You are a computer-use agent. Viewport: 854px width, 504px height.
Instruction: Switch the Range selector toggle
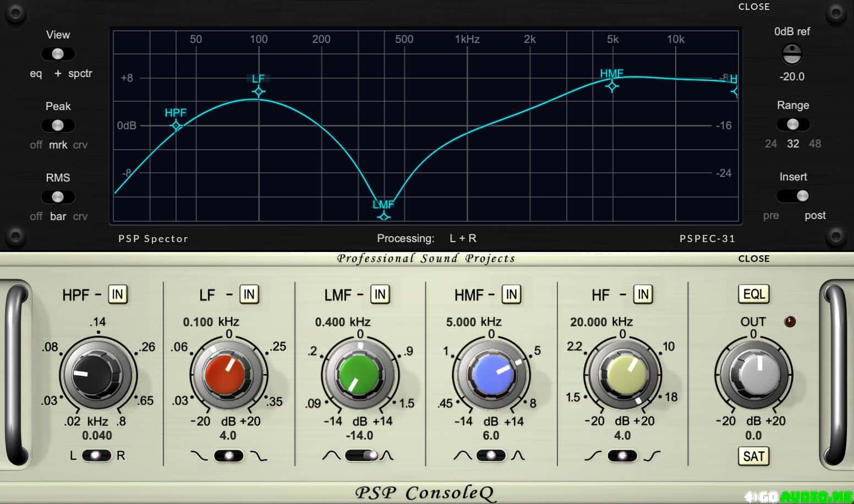click(793, 124)
